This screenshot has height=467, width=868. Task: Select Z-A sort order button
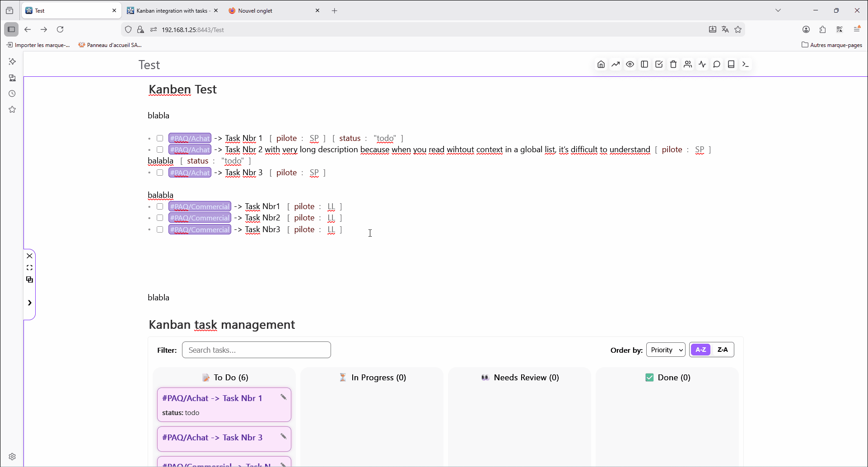tap(723, 350)
